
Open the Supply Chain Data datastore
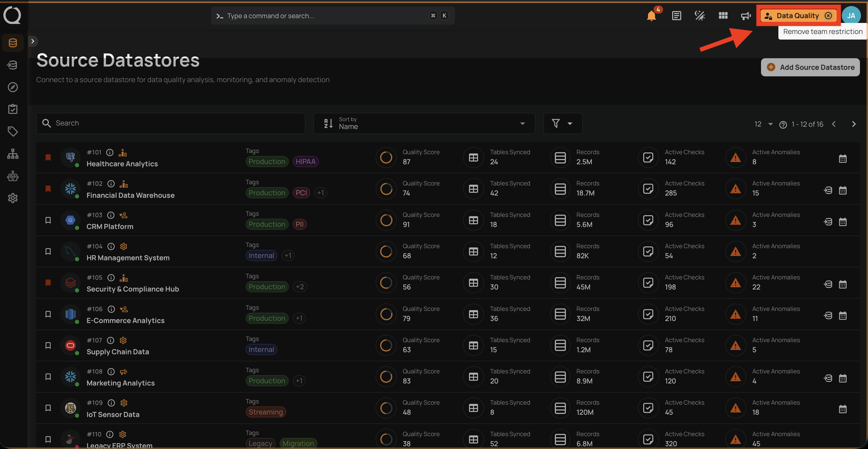pos(118,352)
